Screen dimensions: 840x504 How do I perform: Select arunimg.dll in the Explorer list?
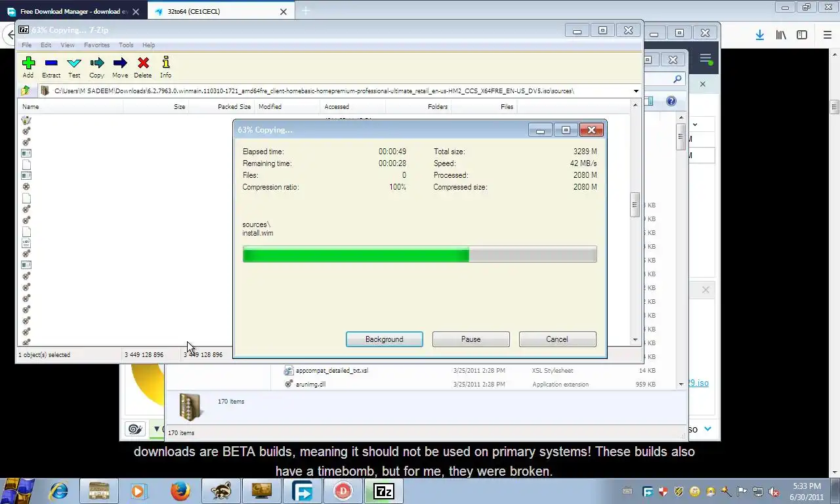[x=310, y=385]
